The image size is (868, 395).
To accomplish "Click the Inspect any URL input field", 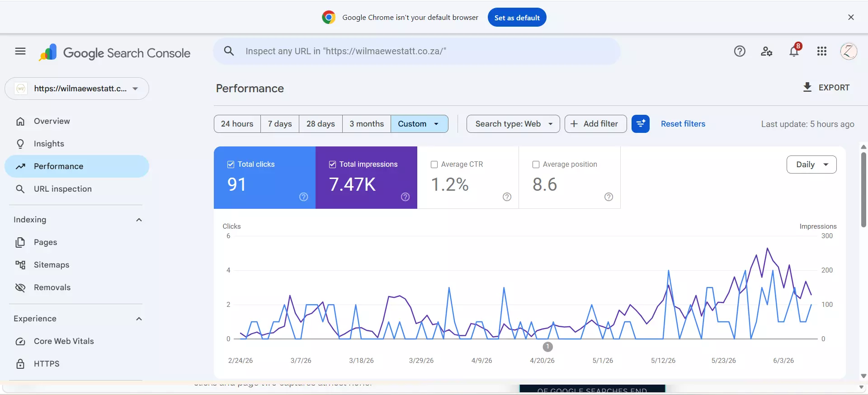I will click(x=416, y=51).
